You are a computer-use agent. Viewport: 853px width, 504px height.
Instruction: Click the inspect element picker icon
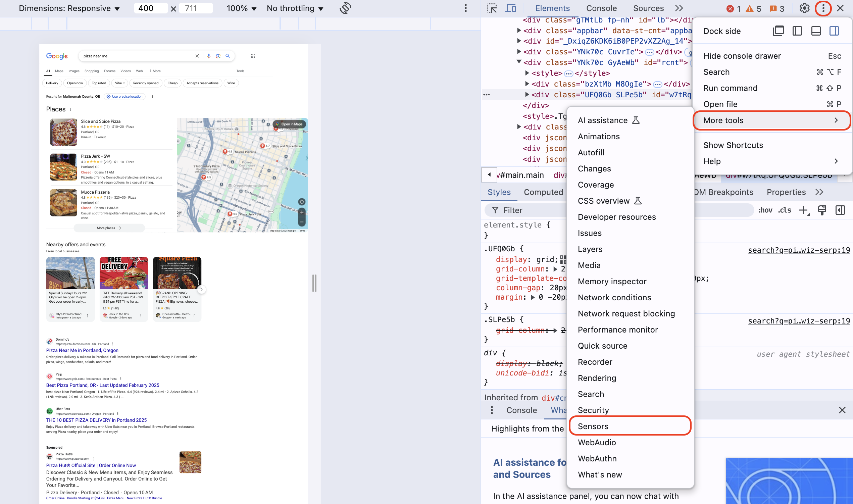tap(491, 8)
